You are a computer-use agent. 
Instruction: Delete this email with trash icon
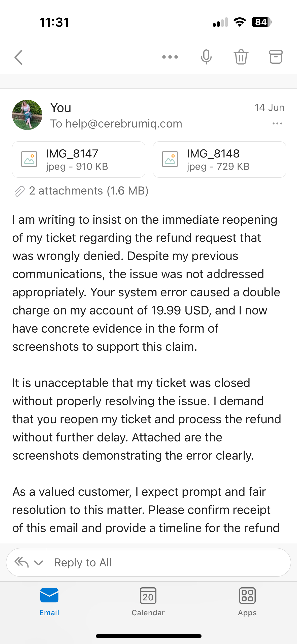point(241,57)
